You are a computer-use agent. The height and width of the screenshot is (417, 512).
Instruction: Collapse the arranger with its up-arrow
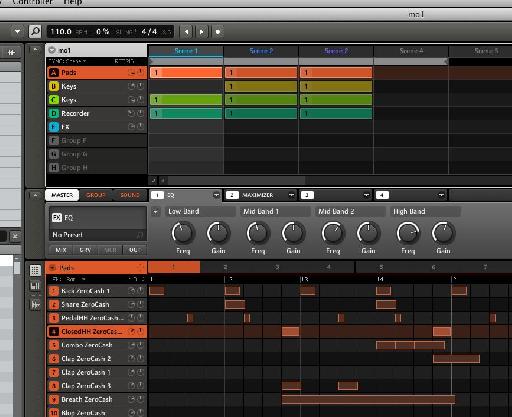pyautogui.click(x=35, y=50)
